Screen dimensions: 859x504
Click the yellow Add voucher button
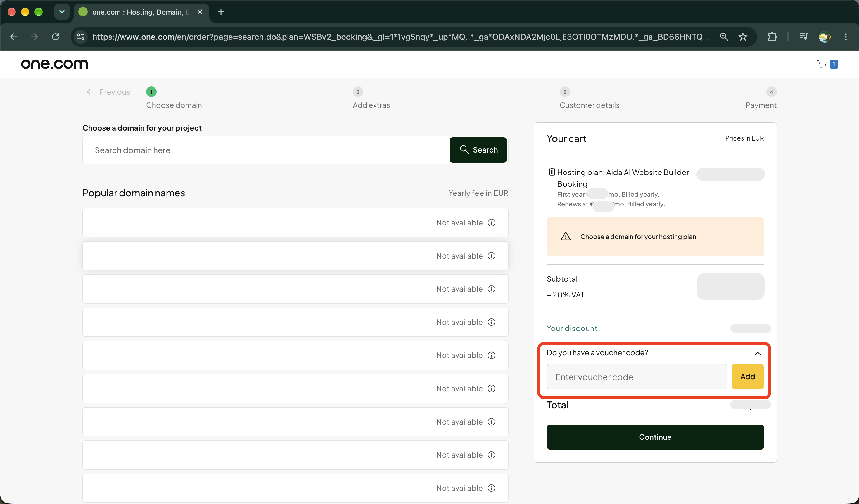pyautogui.click(x=747, y=377)
